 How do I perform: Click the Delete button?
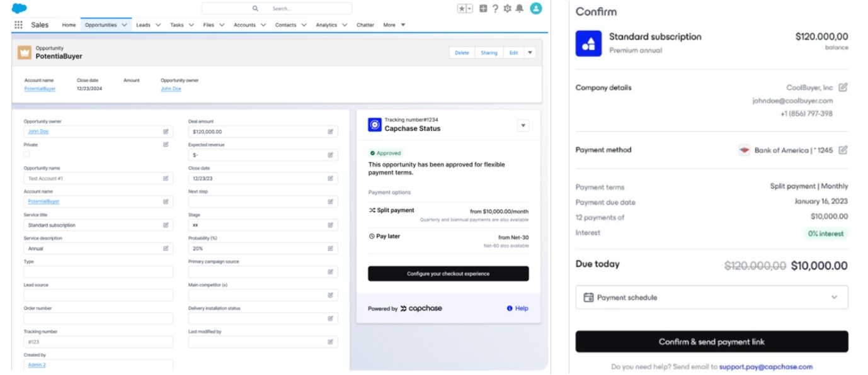click(462, 53)
